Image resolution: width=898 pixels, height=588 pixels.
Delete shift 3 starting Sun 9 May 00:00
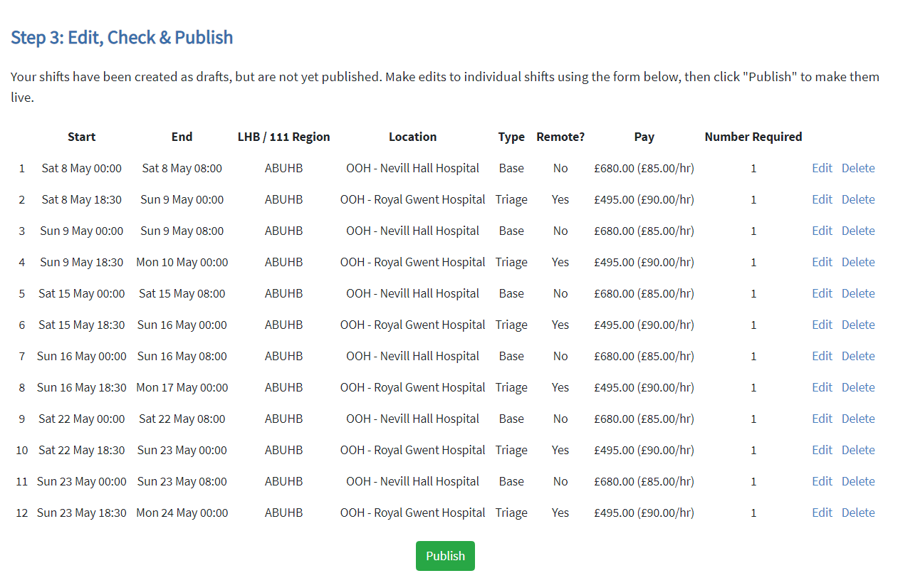click(x=858, y=231)
